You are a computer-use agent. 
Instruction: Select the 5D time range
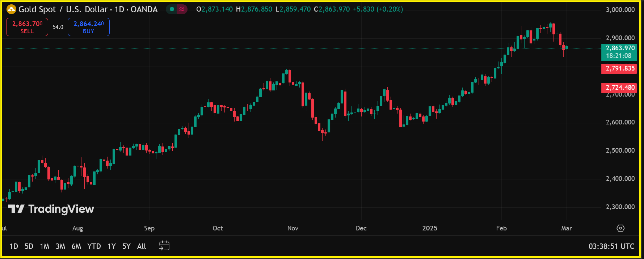[x=29, y=246]
